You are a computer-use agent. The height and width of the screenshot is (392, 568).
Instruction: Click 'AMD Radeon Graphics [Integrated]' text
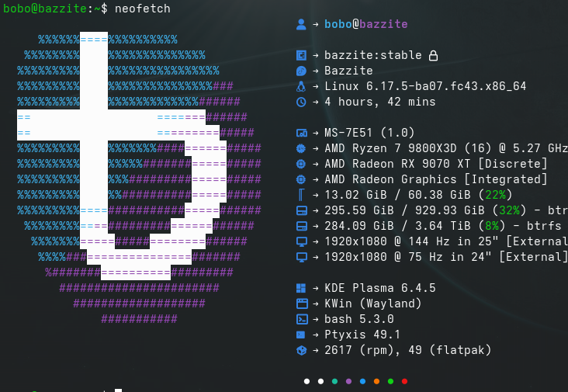tap(436, 179)
